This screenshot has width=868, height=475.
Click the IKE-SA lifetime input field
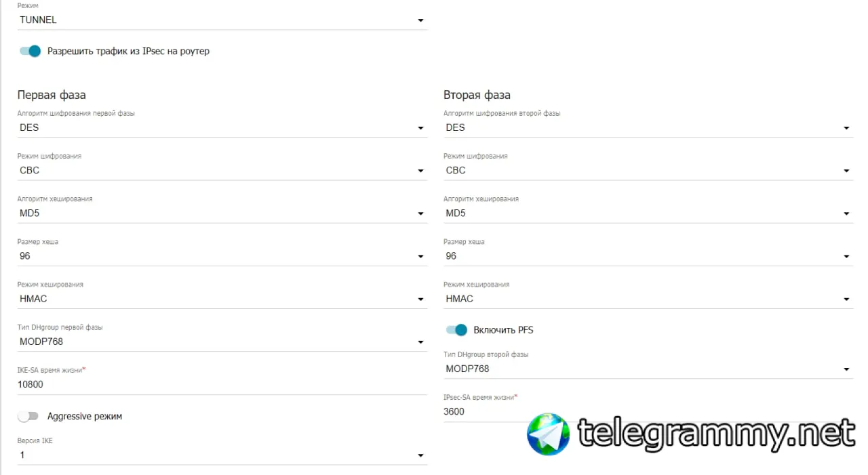click(x=222, y=384)
